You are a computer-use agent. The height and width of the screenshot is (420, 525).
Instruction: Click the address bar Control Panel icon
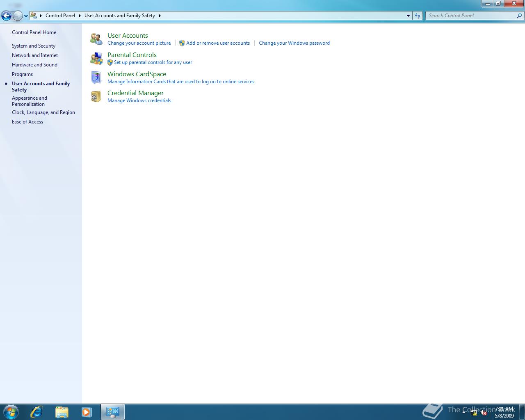[34, 16]
